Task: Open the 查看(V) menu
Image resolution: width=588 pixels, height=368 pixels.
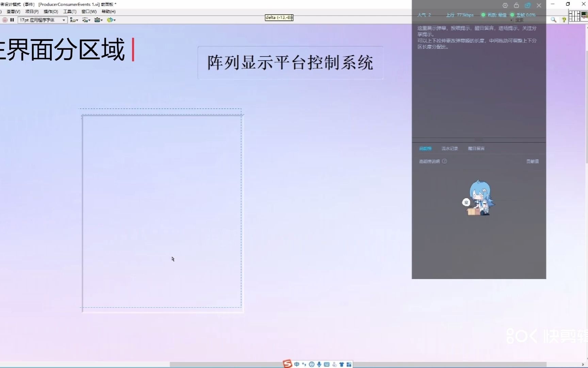Action: (13, 12)
